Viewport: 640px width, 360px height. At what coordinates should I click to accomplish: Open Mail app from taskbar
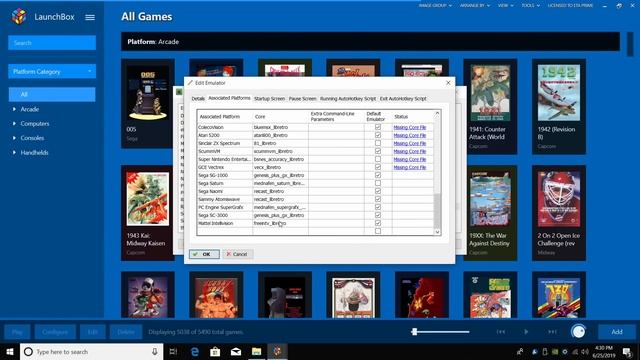point(236,351)
